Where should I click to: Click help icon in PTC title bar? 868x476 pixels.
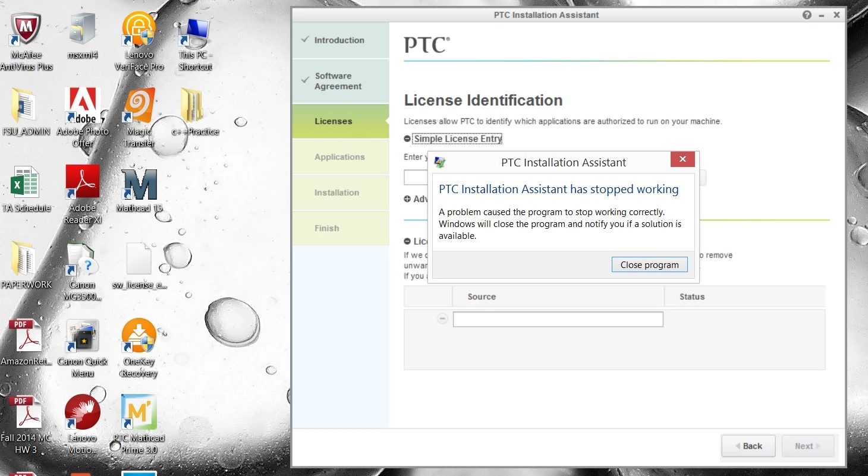pyautogui.click(x=807, y=15)
